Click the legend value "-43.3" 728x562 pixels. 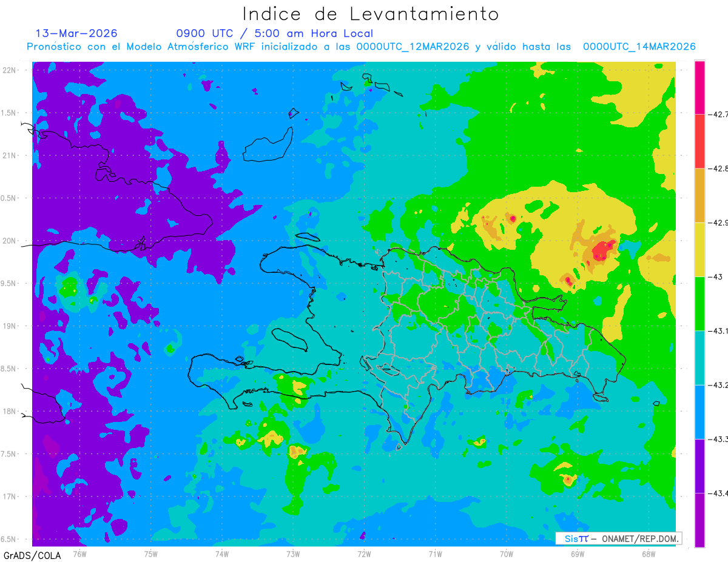tap(718, 438)
